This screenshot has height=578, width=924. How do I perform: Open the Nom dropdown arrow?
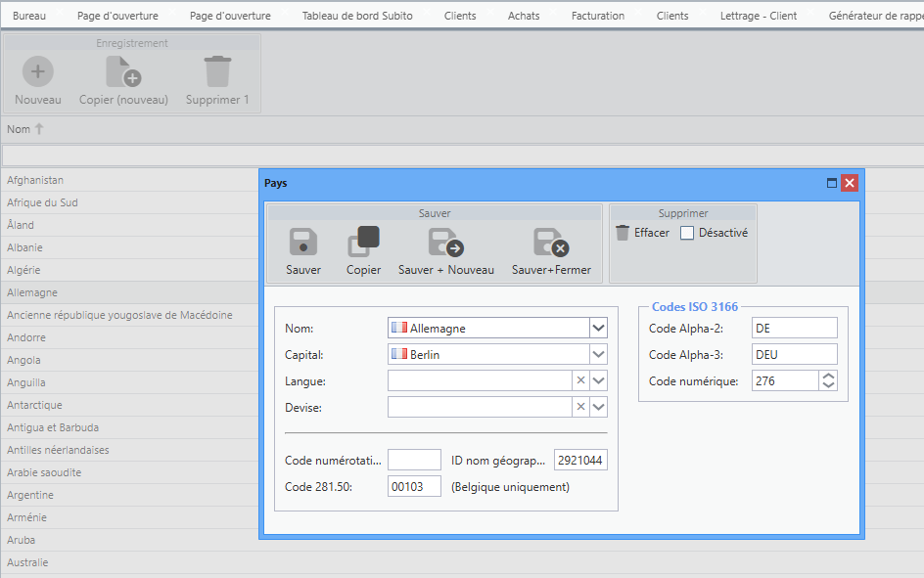tap(598, 328)
